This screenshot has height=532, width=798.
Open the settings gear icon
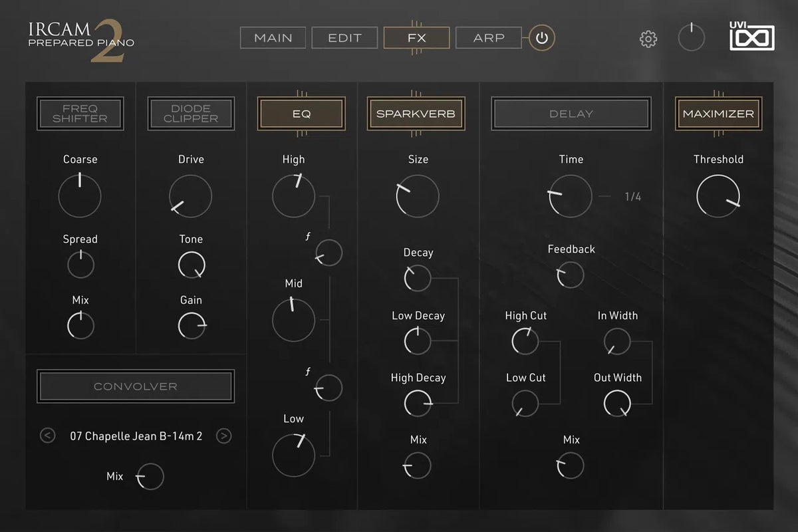pyautogui.click(x=646, y=39)
